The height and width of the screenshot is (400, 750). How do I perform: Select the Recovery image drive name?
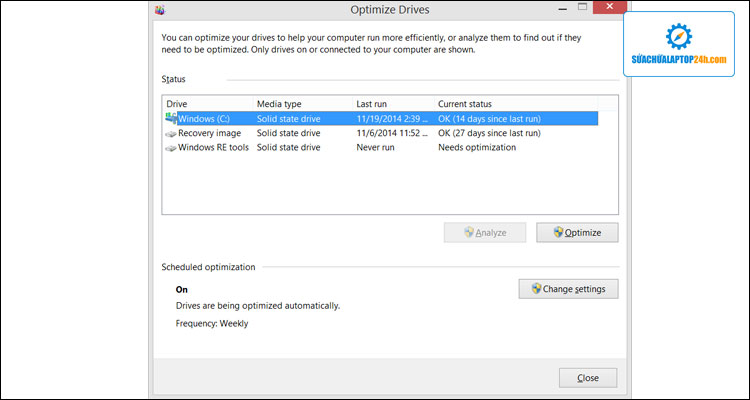209,133
